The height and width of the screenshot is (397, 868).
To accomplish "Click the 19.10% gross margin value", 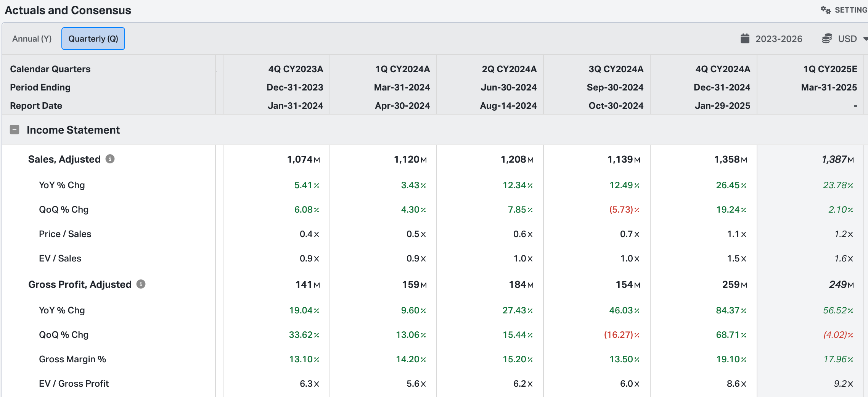I will pos(731,359).
